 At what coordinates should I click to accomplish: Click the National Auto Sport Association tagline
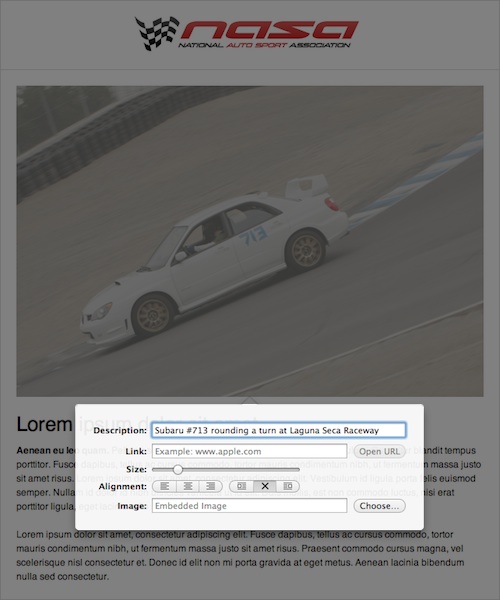click(264, 45)
